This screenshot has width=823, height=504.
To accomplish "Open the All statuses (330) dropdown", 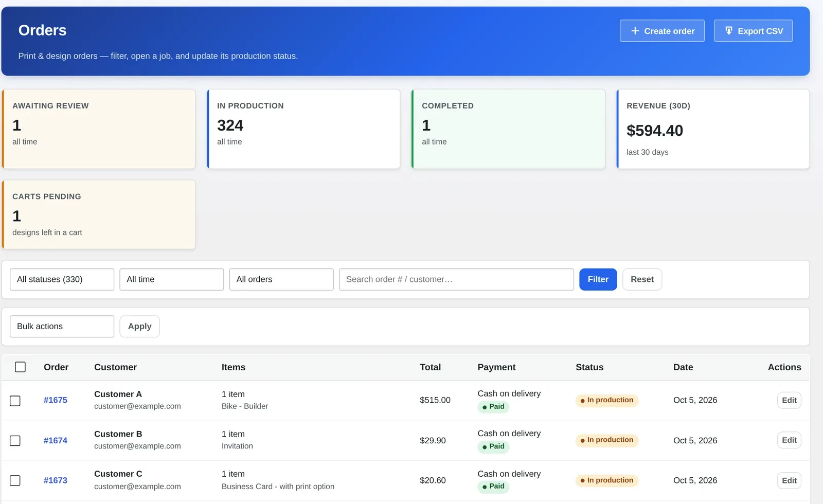I will 62,279.
